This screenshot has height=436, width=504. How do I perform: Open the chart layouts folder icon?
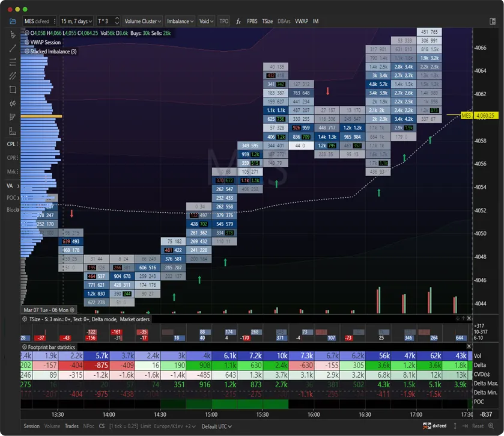coord(11,20)
